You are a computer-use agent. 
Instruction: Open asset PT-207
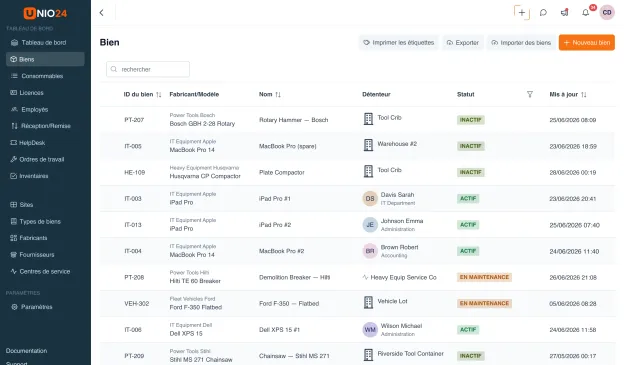pos(134,120)
